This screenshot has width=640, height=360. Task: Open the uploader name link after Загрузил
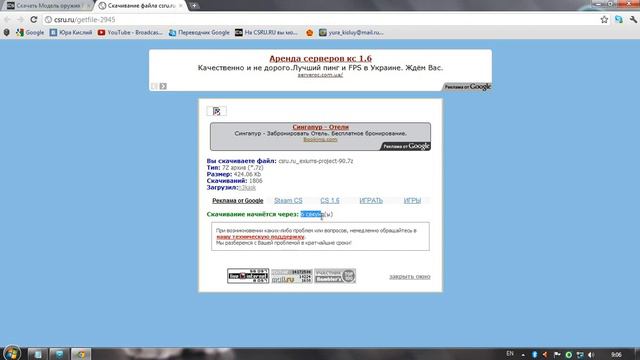click(247, 187)
